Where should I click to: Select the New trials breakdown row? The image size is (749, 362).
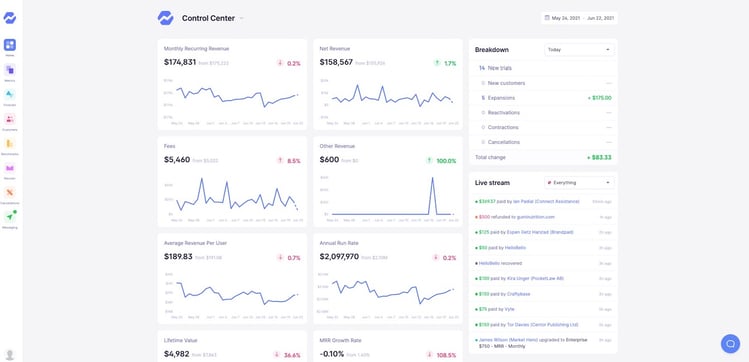tap(543, 68)
